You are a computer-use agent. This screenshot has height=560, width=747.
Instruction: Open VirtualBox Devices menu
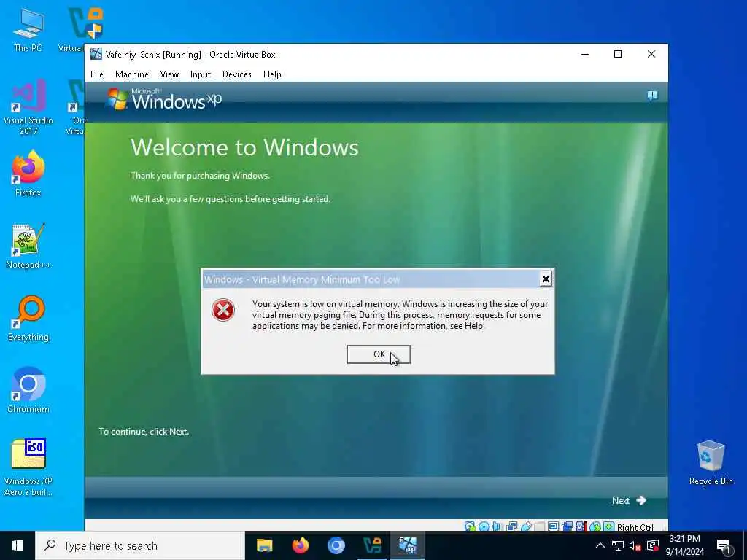237,74
